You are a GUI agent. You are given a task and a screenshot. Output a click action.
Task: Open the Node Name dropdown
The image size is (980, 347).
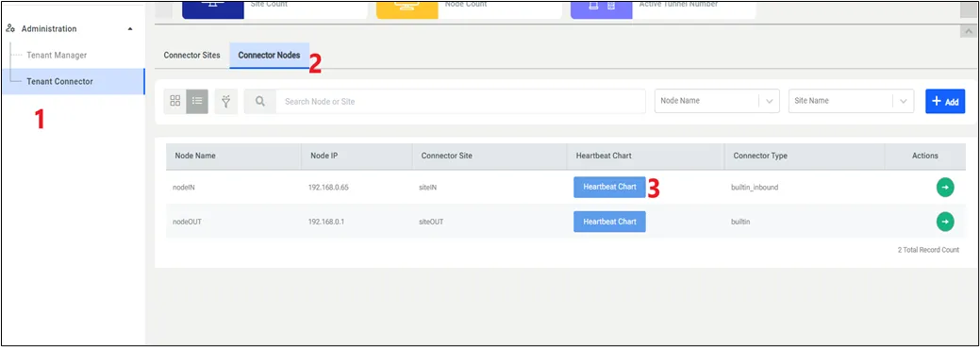click(717, 101)
